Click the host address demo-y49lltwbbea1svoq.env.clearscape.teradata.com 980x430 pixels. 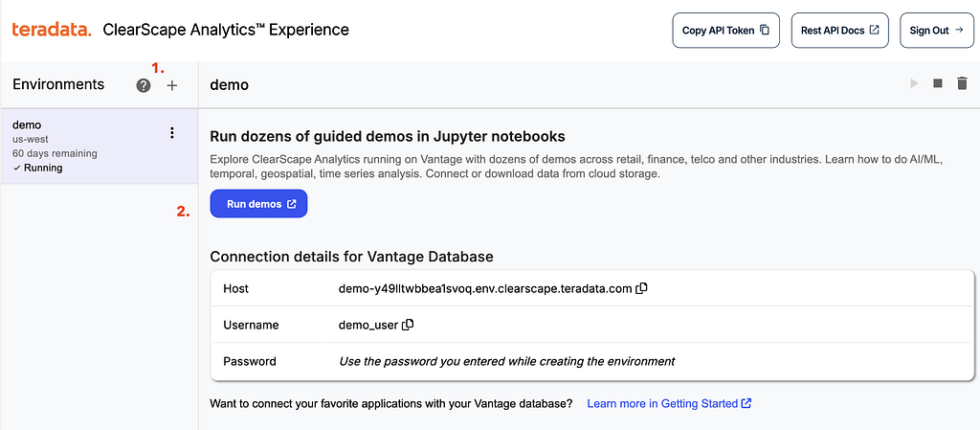[485, 289]
